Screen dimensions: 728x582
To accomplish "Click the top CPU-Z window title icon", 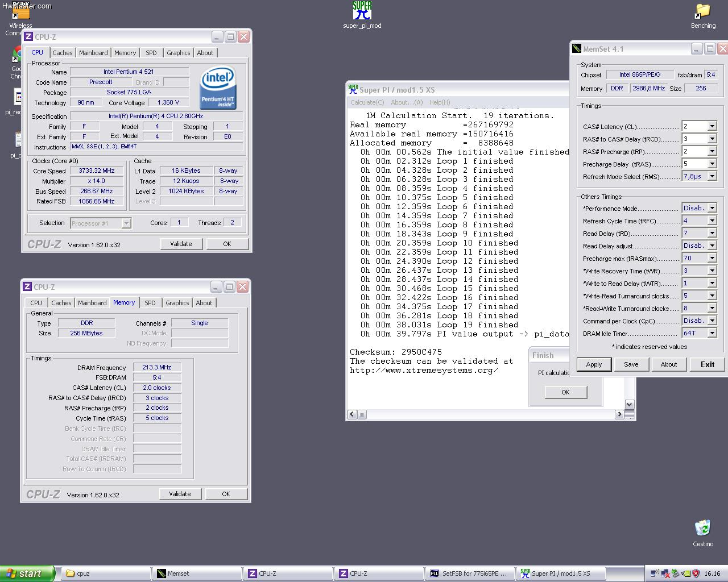I will pos(28,36).
